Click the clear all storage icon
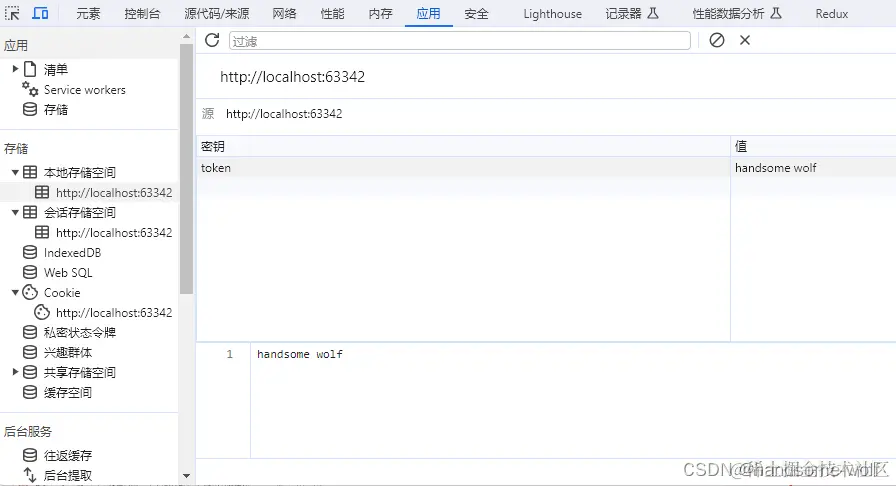The image size is (896, 486). pos(717,40)
